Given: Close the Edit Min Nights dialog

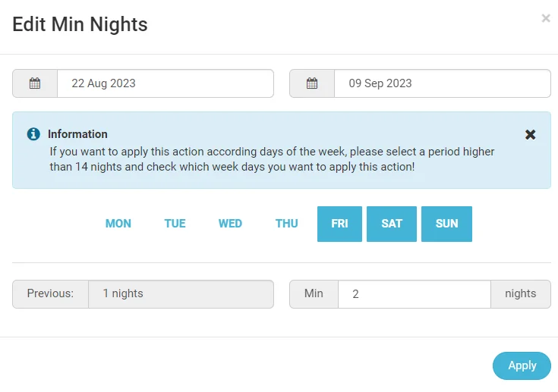Looking at the screenshot, I should 546,18.
